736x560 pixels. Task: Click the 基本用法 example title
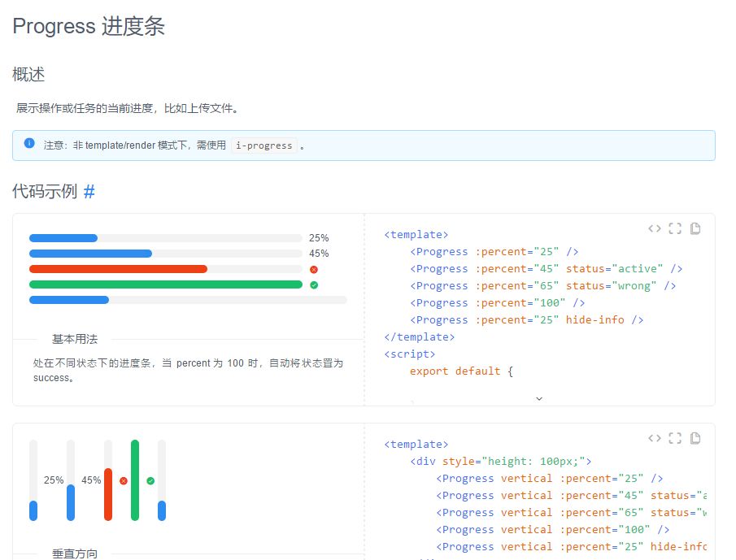(x=75, y=339)
